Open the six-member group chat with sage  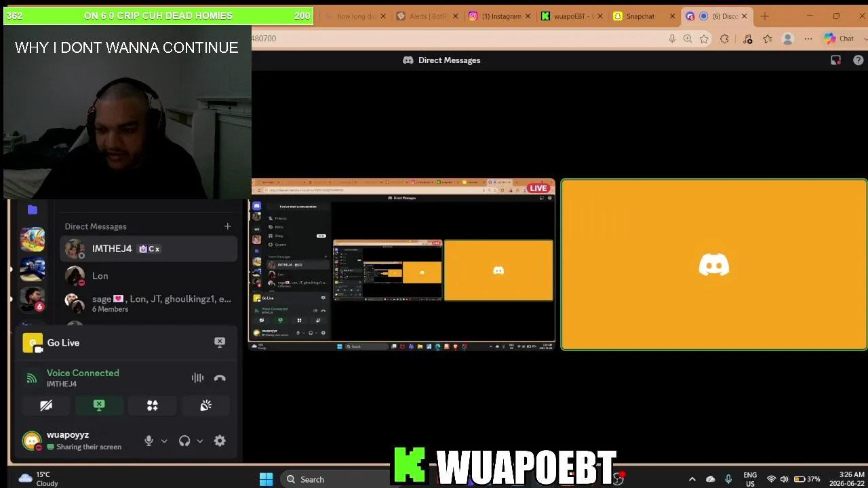pyautogui.click(x=149, y=303)
